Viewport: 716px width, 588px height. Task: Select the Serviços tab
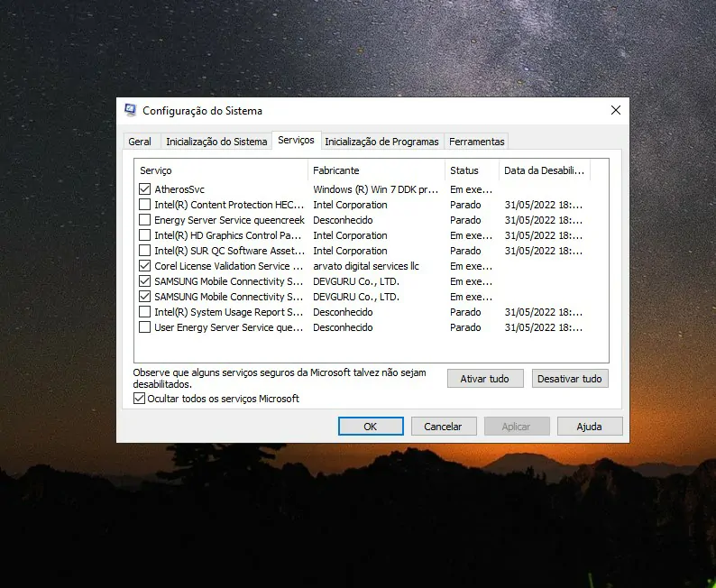296,140
